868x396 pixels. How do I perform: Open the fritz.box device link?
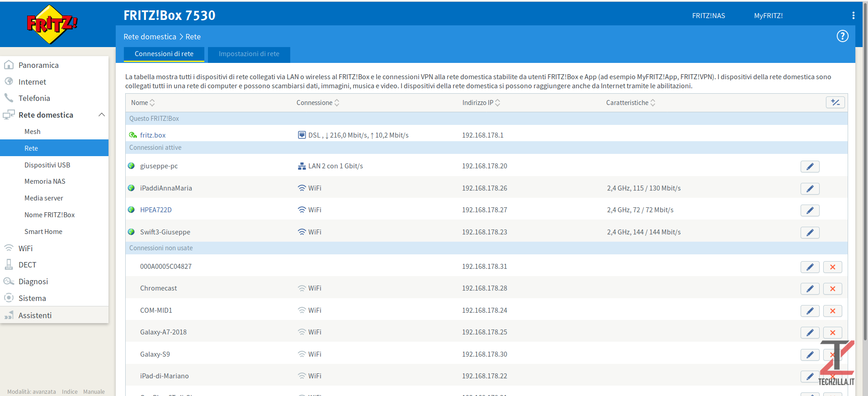coord(153,135)
